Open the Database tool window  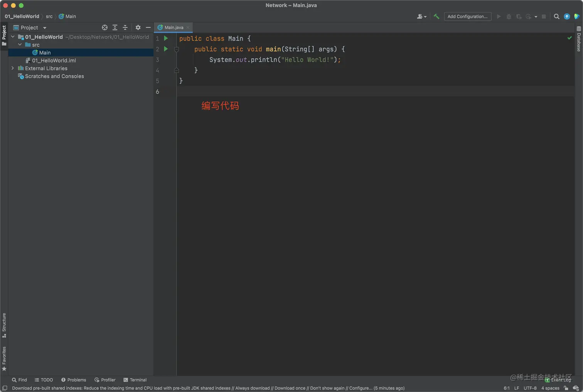[579, 39]
